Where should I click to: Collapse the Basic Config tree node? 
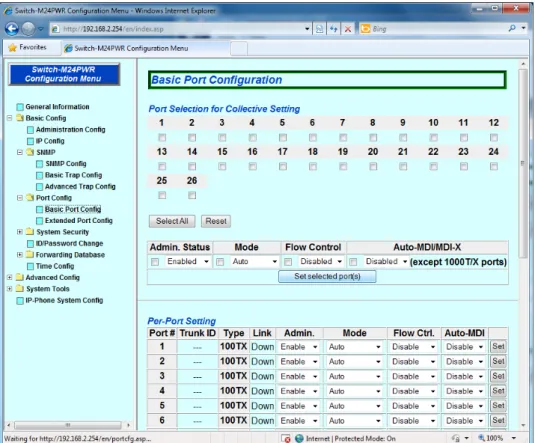(x=10, y=118)
